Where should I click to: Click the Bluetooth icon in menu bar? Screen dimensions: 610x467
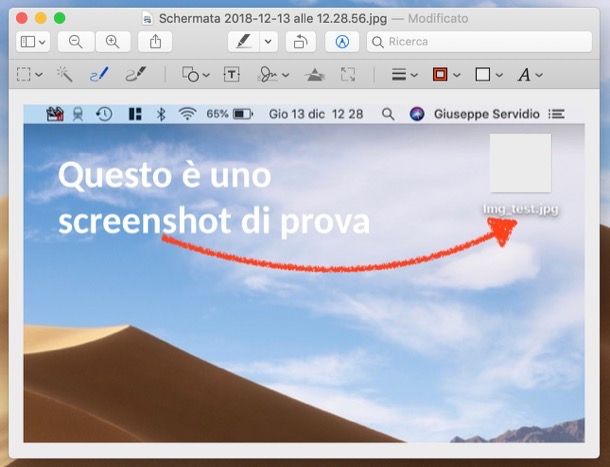tap(161, 114)
